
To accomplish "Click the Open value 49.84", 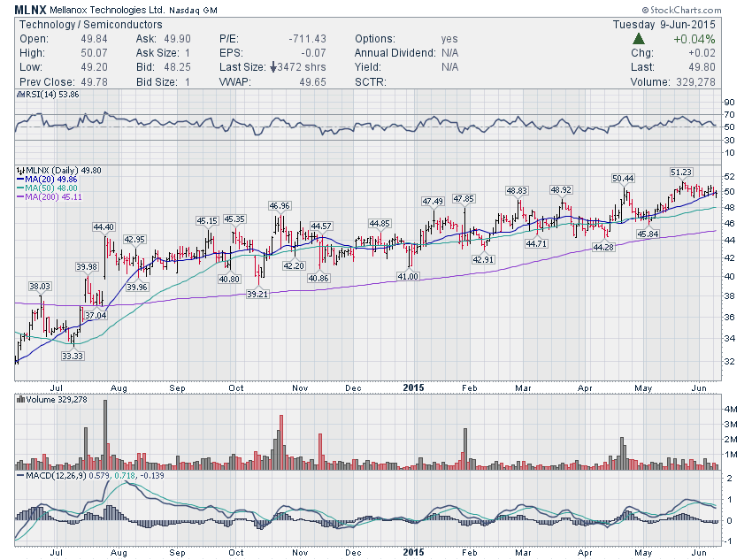I will click(x=94, y=39).
